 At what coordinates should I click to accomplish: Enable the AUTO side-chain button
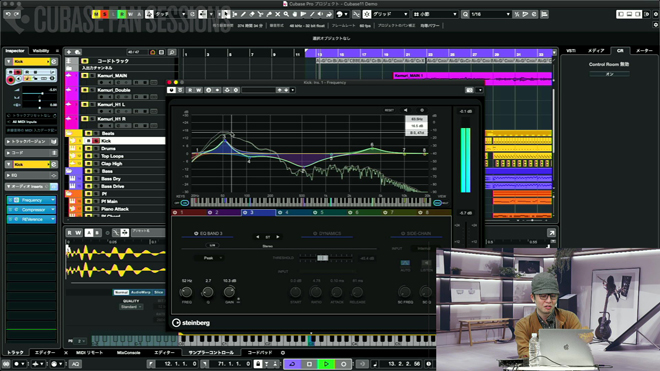(405, 263)
